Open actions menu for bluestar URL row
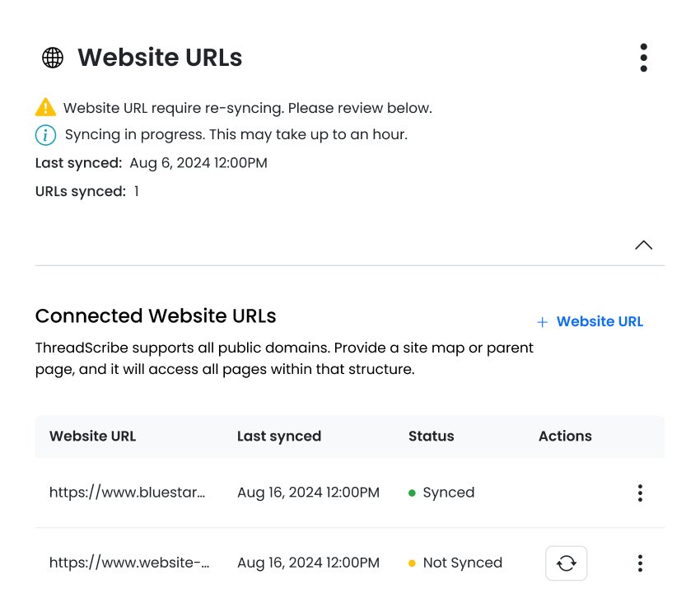Image resolution: width=700 pixels, height=598 pixels. [640, 493]
